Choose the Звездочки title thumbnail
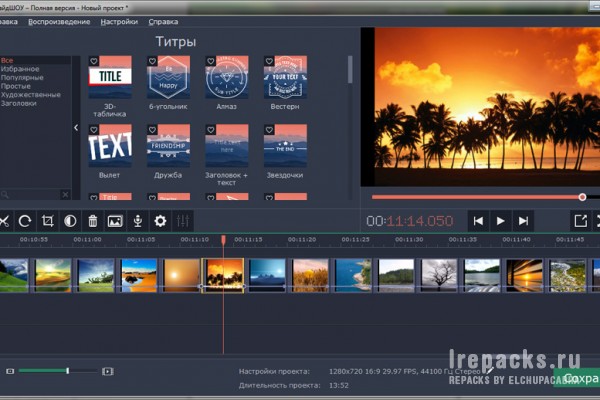Image resolution: width=600 pixels, height=400 pixels. point(285,145)
